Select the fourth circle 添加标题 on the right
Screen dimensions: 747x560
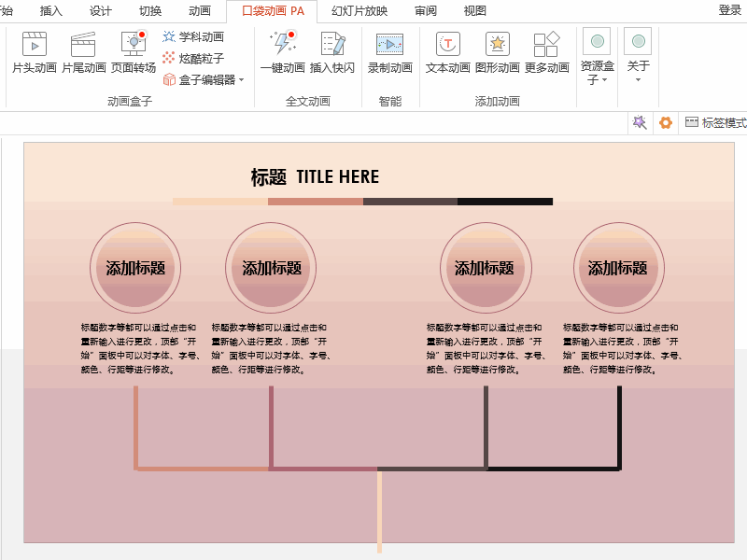click(619, 268)
